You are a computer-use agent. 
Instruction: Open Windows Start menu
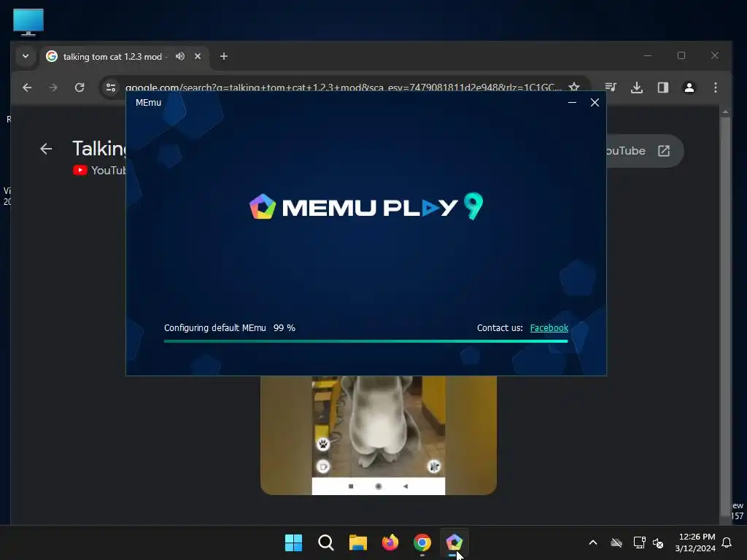pyautogui.click(x=293, y=542)
